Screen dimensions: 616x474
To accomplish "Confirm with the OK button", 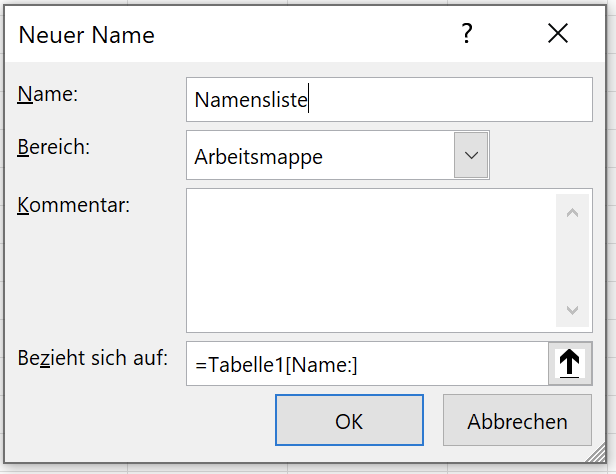I will (x=349, y=420).
